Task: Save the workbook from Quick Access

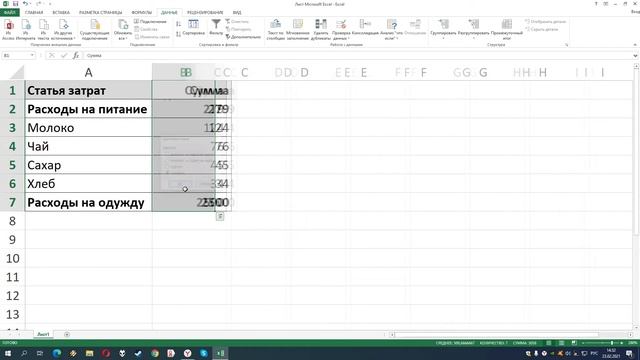Action: pyautogui.click(x=16, y=4)
